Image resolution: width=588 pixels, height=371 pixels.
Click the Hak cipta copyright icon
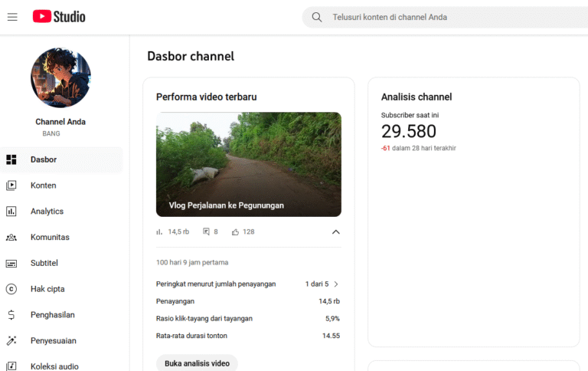click(x=11, y=289)
